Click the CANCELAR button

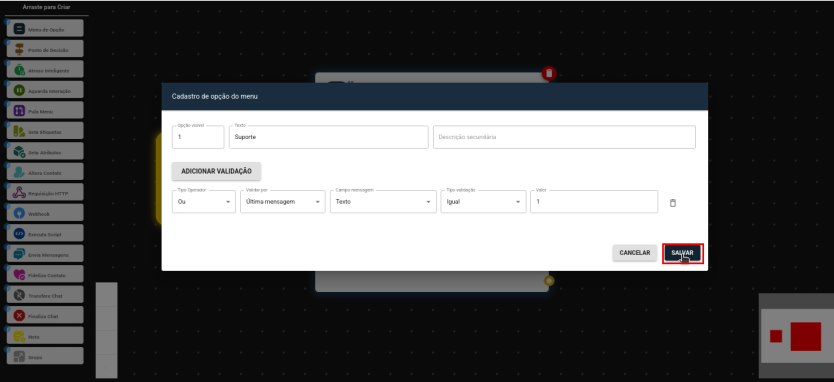click(x=635, y=253)
